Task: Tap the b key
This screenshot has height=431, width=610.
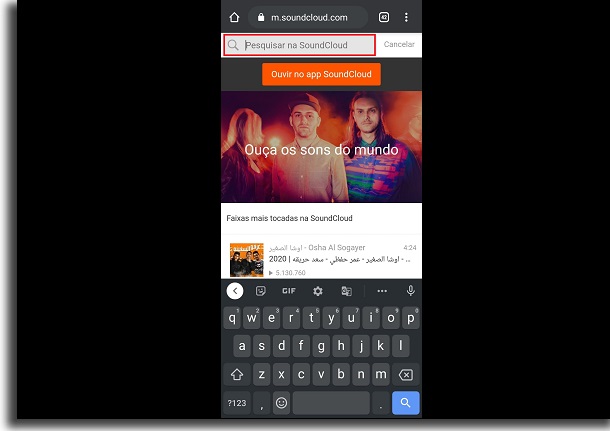Action: (341, 375)
